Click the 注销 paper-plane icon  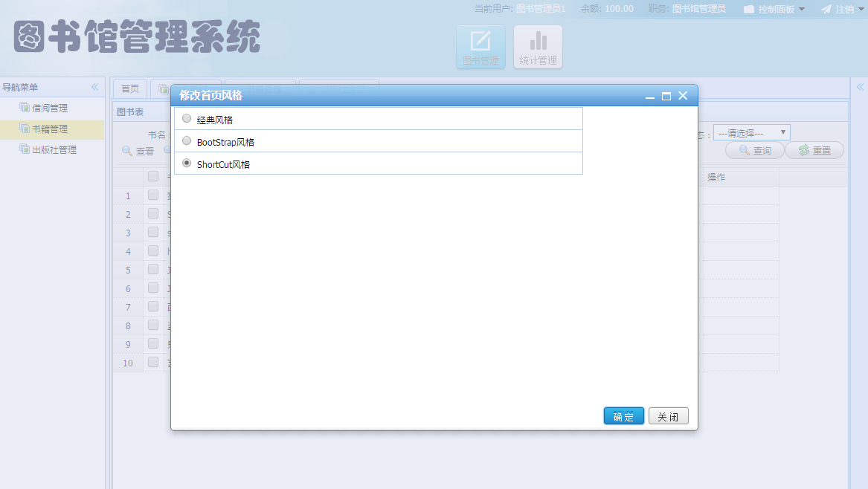click(x=827, y=9)
